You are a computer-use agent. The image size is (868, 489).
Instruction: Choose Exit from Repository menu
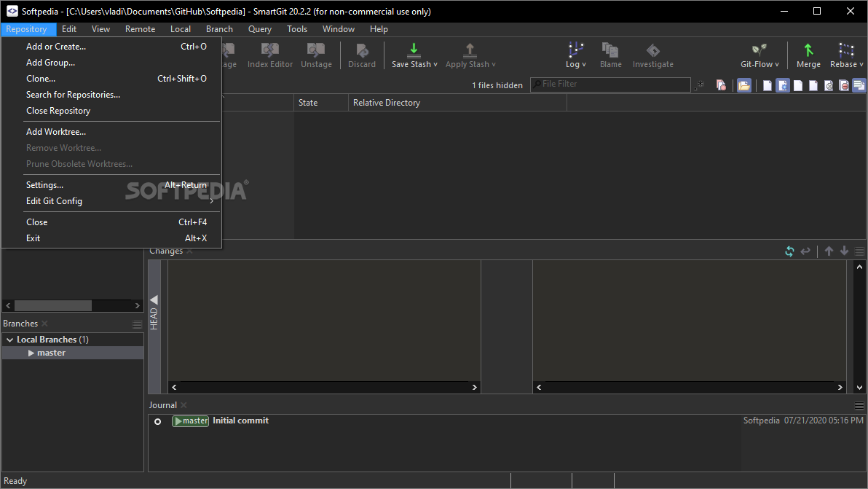pos(111,238)
